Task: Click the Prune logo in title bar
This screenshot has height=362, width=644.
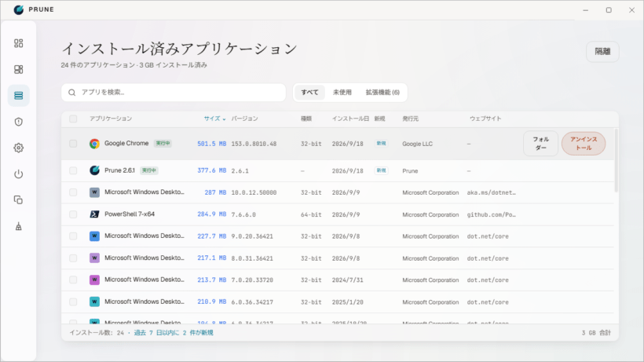Action: (19, 9)
